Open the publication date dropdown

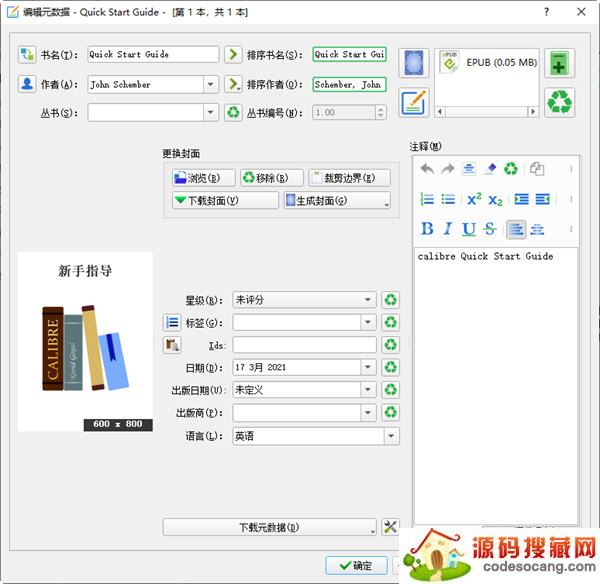pyautogui.click(x=368, y=390)
